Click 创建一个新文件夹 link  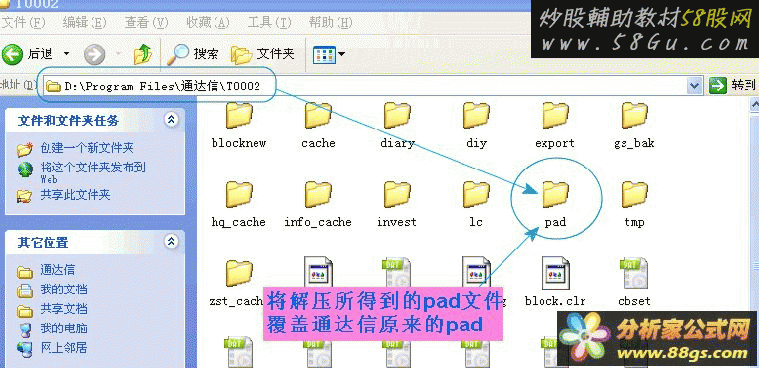[87, 148]
